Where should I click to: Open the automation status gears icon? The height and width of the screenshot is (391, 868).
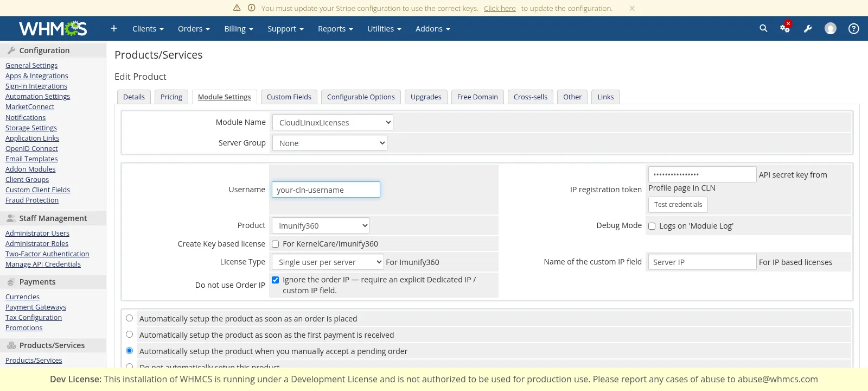pos(785,28)
